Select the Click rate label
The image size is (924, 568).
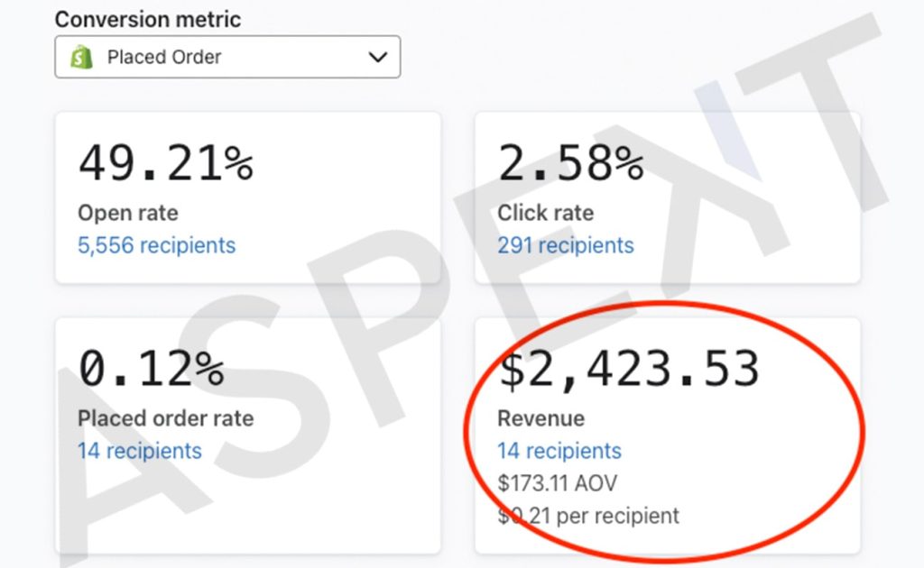pos(545,213)
